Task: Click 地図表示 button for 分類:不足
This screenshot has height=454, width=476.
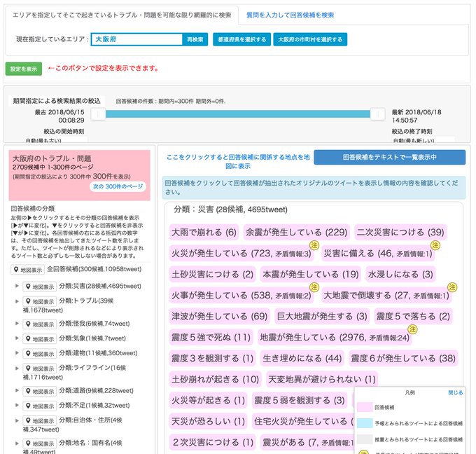Action: pos(39,406)
